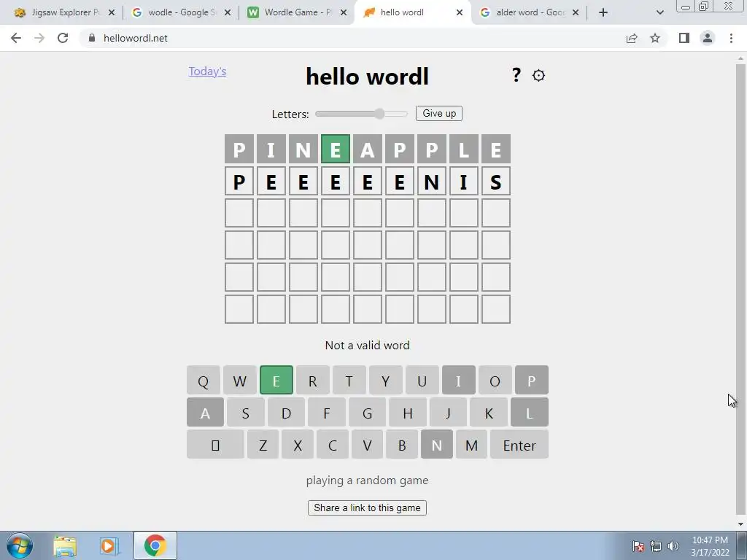Click the backspace key on the on-screen keyboard

pos(215,445)
